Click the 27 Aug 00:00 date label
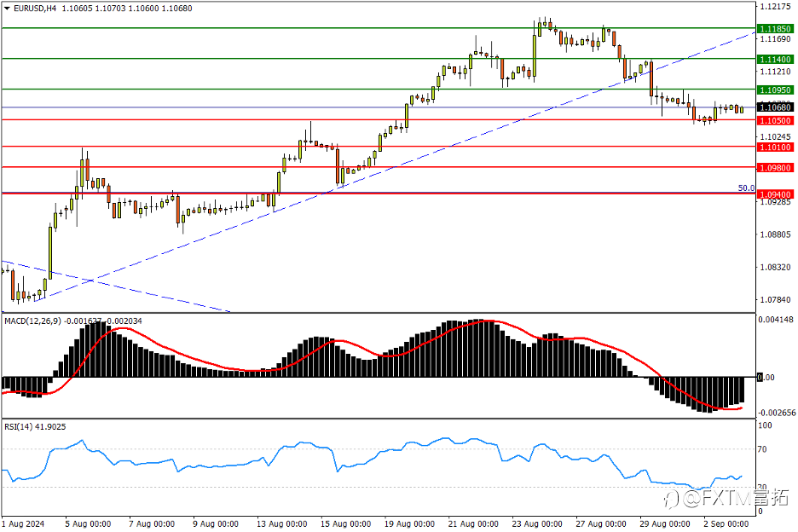798x532 pixels. coord(601,523)
